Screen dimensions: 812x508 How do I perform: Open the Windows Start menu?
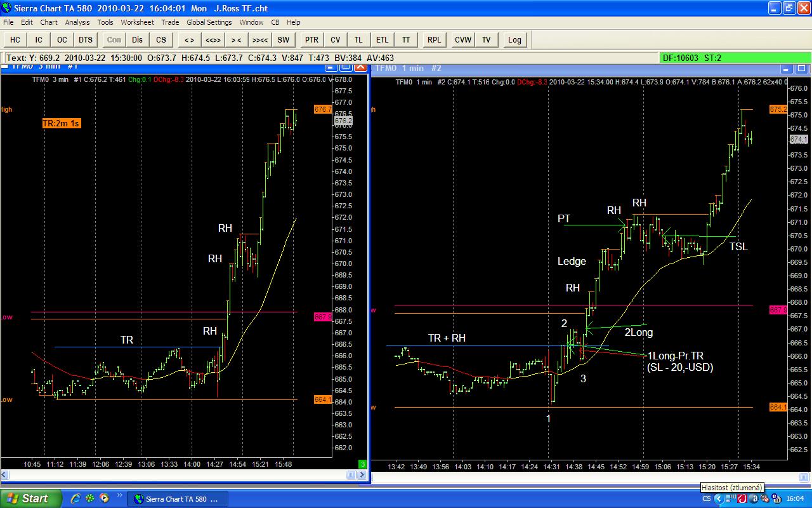[x=31, y=498]
